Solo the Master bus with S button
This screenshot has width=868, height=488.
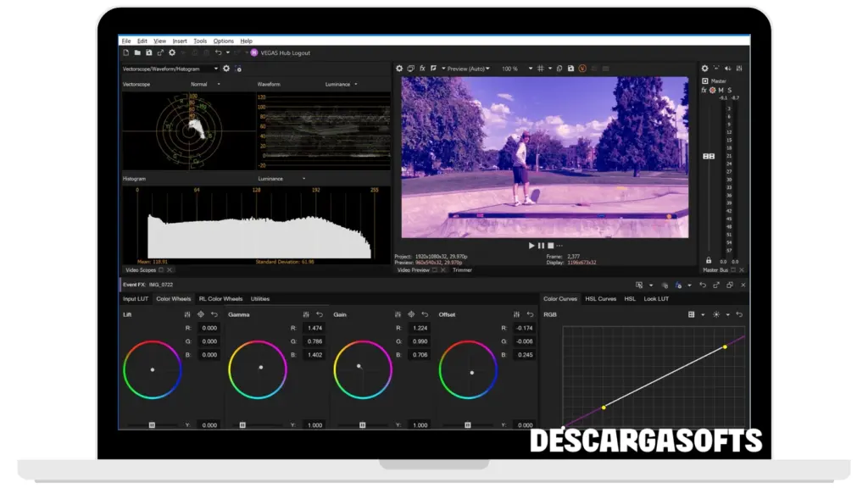pos(730,90)
